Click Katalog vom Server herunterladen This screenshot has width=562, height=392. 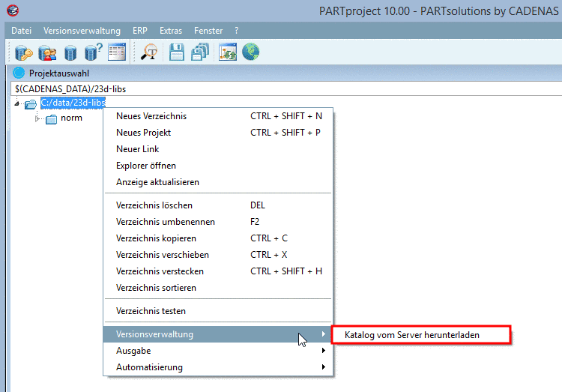tap(421, 335)
